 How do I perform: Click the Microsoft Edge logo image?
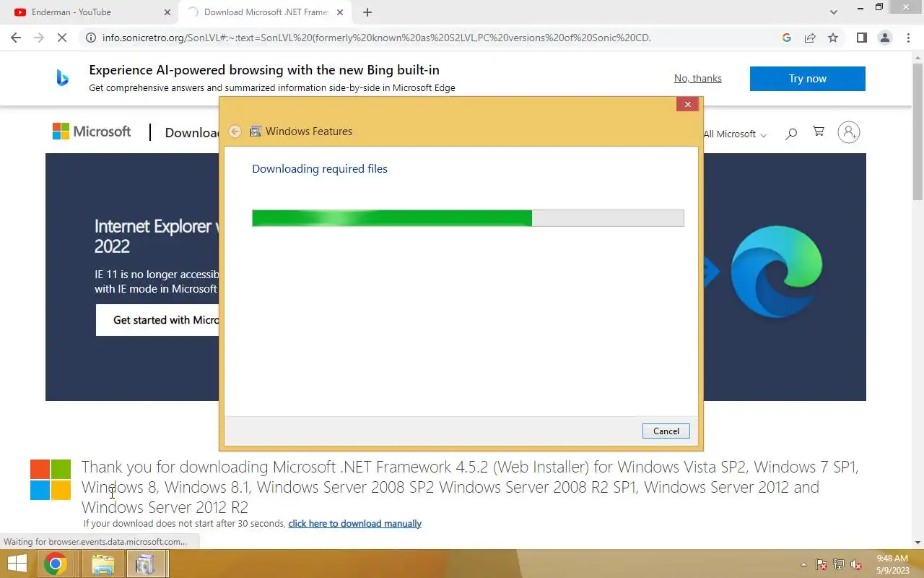777,272
